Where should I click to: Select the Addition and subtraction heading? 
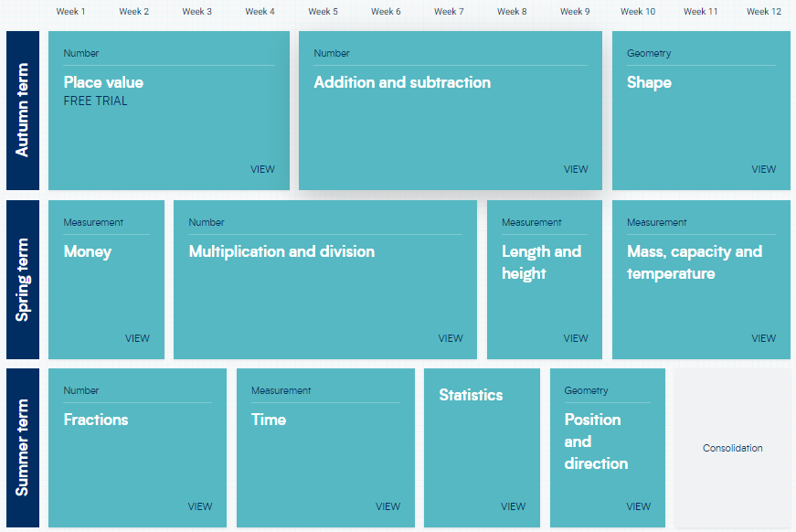click(x=402, y=82)
